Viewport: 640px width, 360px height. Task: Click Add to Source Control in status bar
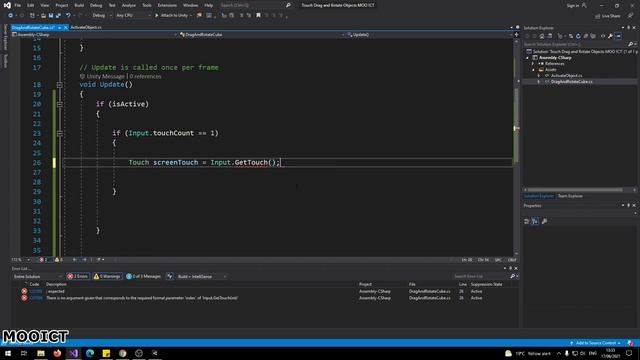tap(595, 343)
